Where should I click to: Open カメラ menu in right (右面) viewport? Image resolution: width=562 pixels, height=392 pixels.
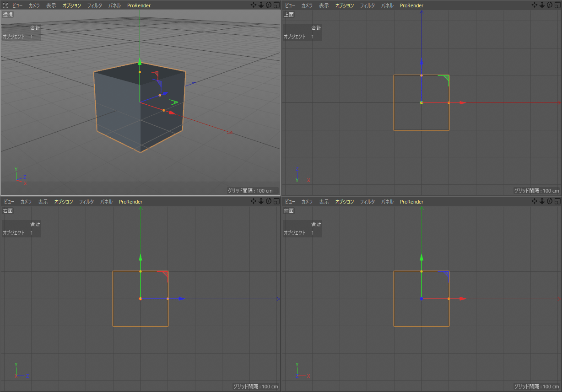(26, 202)
